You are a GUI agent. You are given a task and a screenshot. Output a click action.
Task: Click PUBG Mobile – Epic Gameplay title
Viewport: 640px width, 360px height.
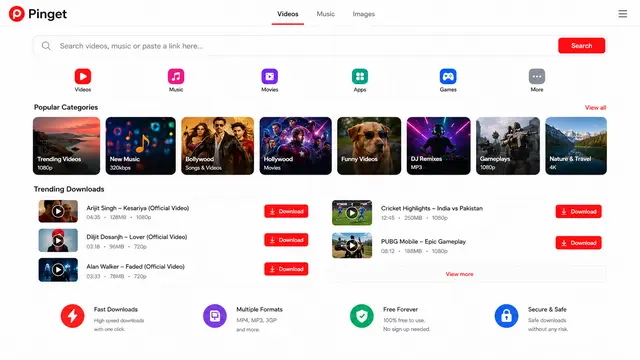coord(423,242)
